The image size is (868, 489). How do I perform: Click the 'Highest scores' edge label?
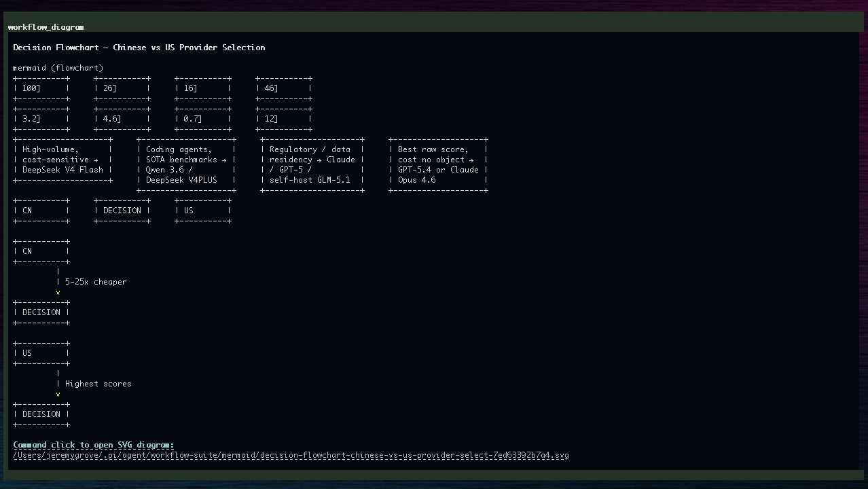coord(98,384)
